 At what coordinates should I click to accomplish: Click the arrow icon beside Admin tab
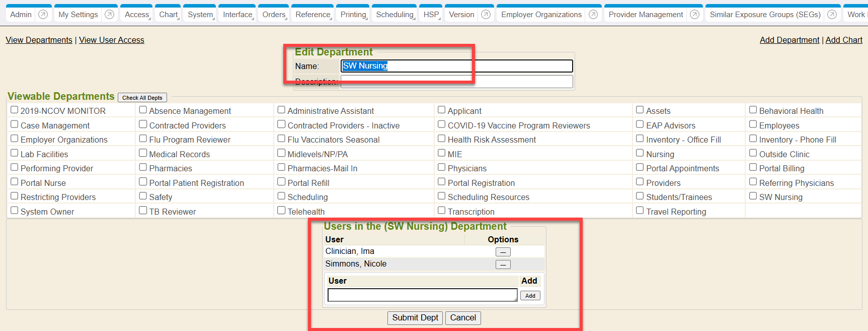tap(43, 15)
